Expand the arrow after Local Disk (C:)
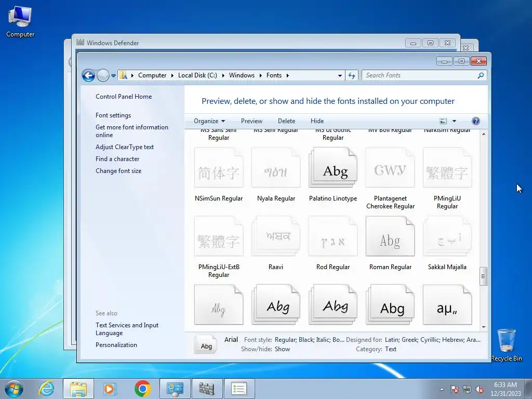532x399 pixels. click(223, 75)
